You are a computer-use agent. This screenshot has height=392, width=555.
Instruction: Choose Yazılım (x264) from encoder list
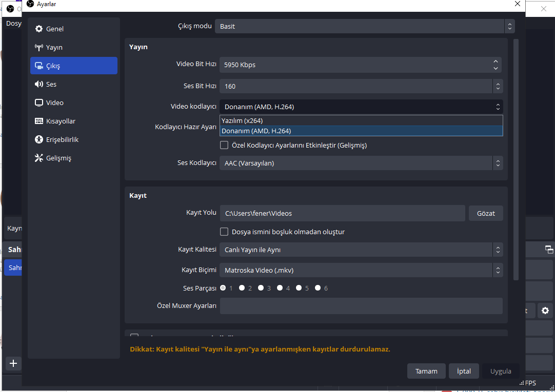[361, 120]
